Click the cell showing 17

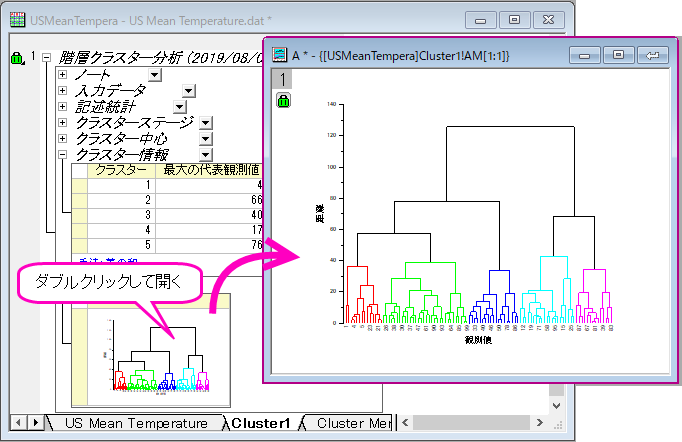click(210, 230)
